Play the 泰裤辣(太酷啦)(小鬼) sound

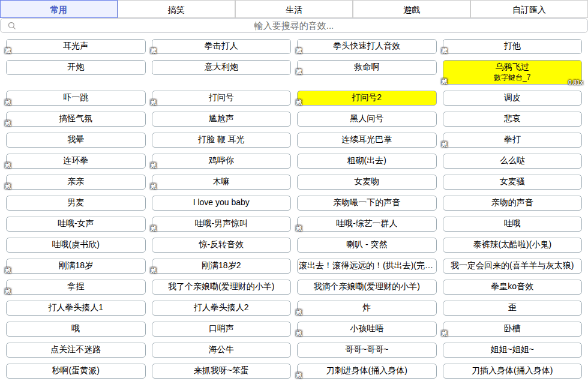(x=512, y=245)
